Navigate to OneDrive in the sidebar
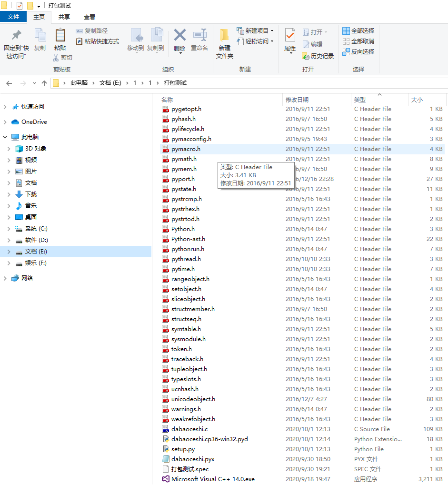This screenshot has height=485, width=448. tap(33, 121)
